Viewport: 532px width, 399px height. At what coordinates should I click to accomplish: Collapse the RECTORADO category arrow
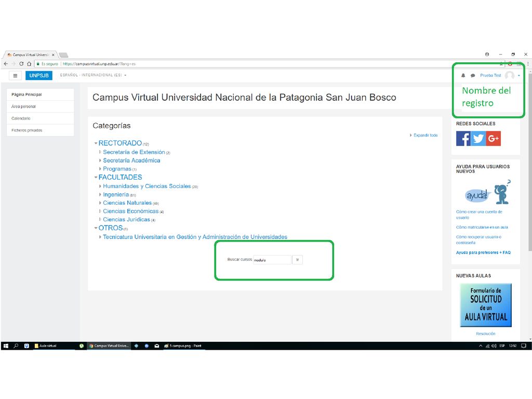(96, 143)
